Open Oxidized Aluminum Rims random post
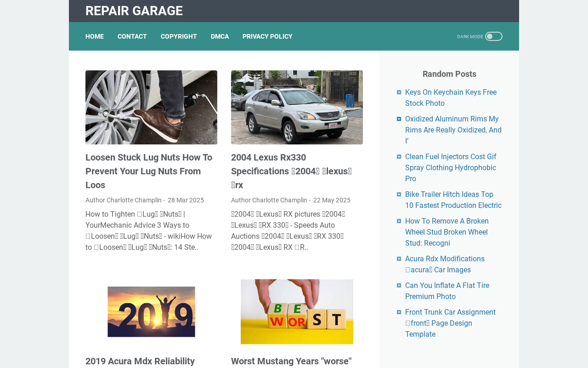This screenshot has height=368, width=588. coord(453,130)
